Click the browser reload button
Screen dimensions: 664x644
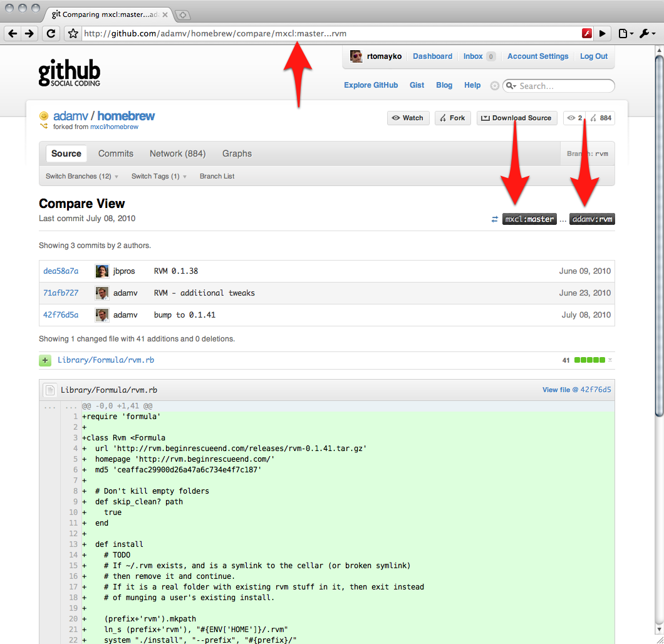point(50,34)
